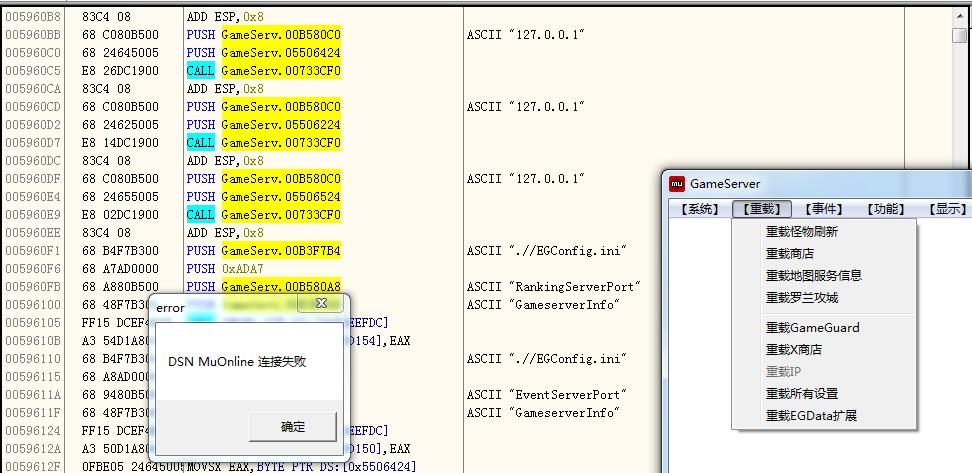This screenshot has width=972, height=473.
Task: Click the GameServer MU title bar icon
Action: pyautogui.click(x=677, y=183)
